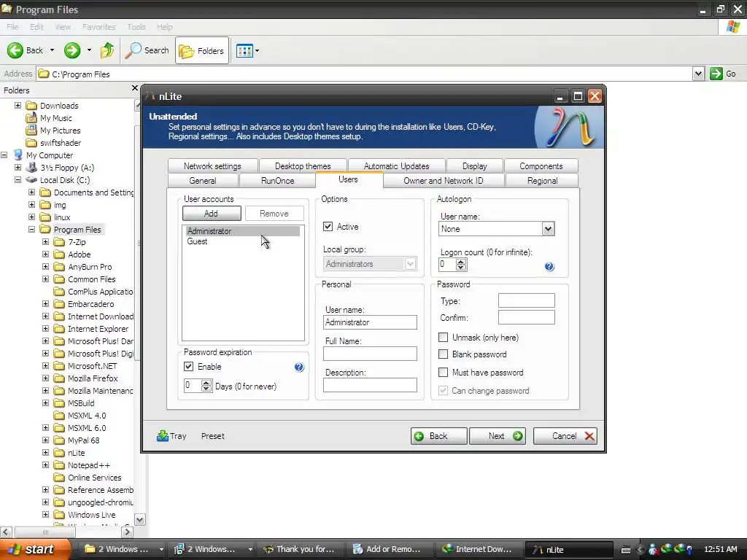
Task: Open the nLite taskbar button
Action: click(568, 549)
